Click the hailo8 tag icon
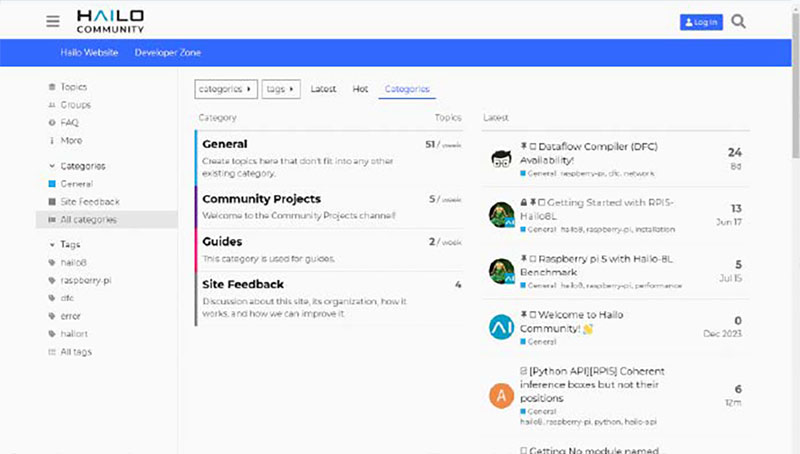This screenshot has height=454, width=800. 52,262
